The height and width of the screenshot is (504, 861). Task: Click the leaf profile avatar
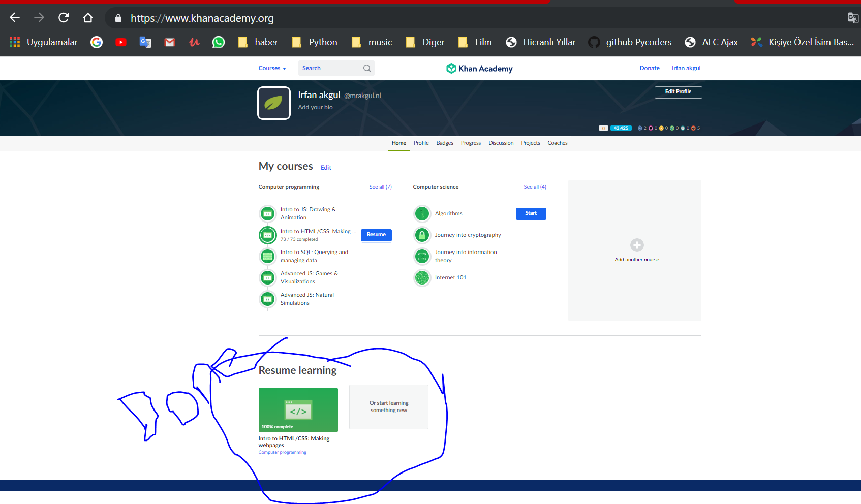[x=274, y=103]
